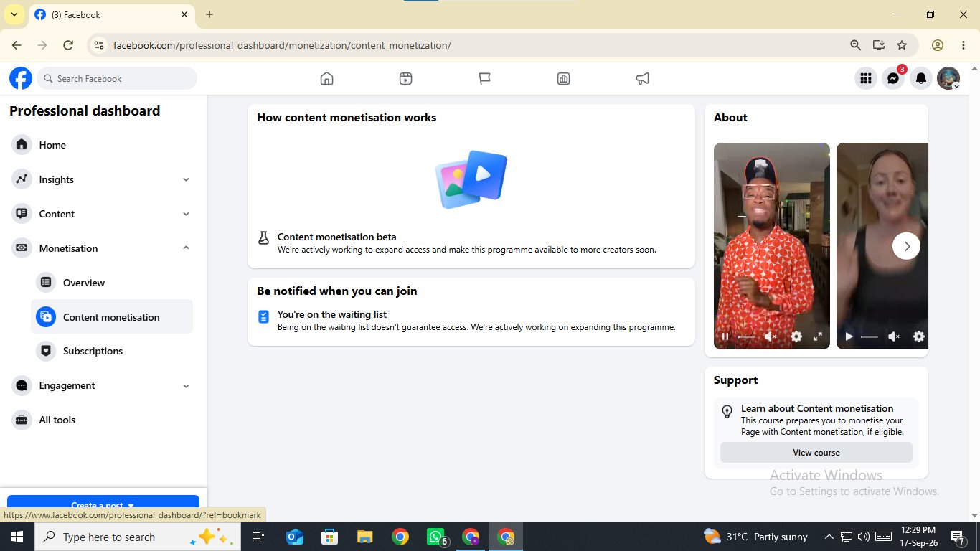
Task: Click the Create a post button
Action: (x=103, y=504)
